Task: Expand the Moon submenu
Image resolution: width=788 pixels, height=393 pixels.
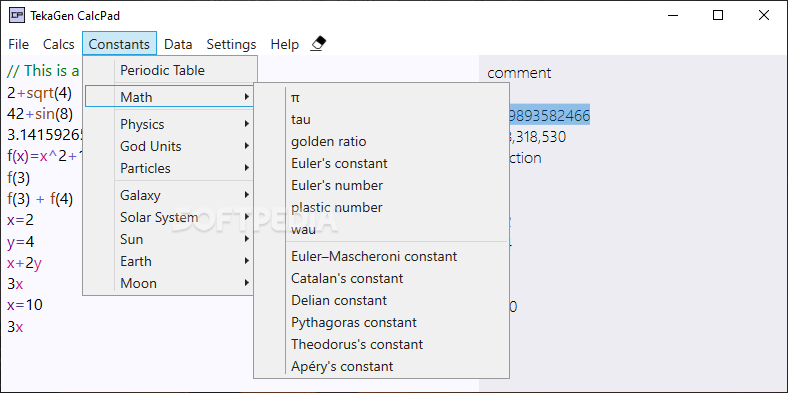Action: [x=170, y=283]
